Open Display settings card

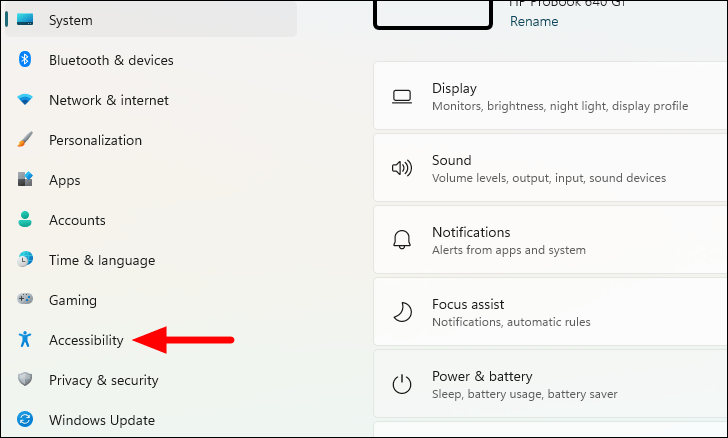[550, 96]
